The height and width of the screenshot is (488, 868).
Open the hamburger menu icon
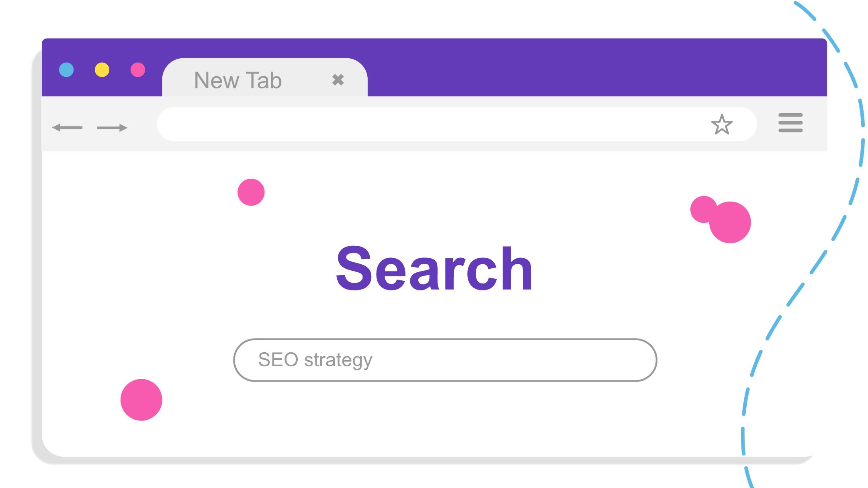click(790, 123)
